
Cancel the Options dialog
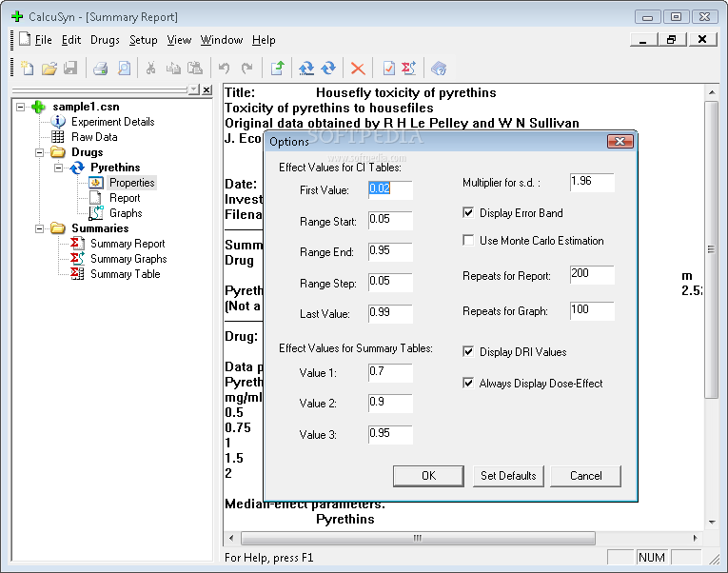[585, 476]
